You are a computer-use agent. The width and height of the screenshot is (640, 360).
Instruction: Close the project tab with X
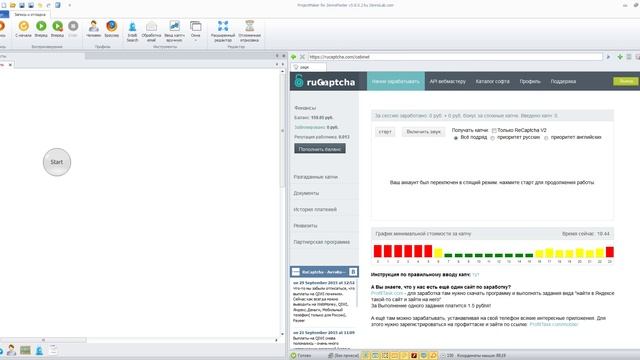click(10, 64)
